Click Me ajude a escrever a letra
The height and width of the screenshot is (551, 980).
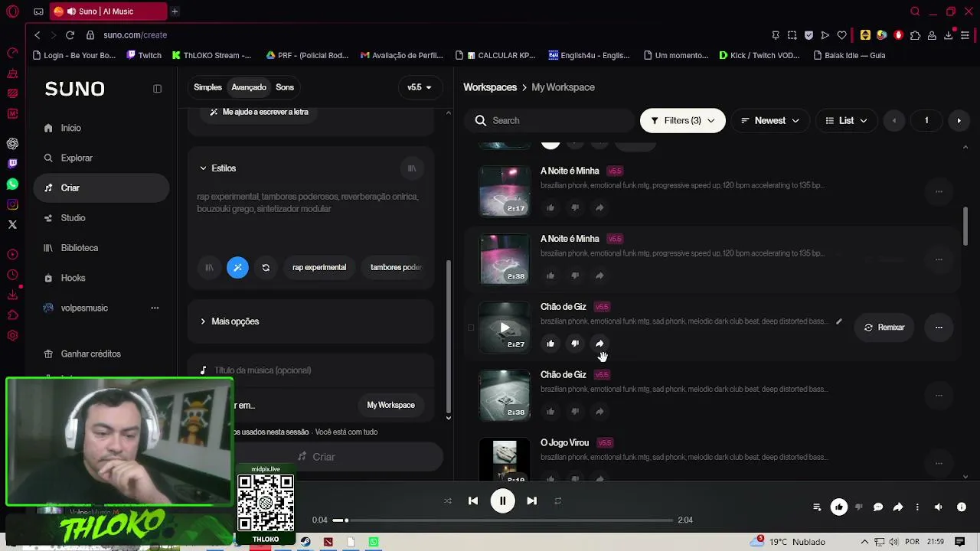click(x=259, y=112)
